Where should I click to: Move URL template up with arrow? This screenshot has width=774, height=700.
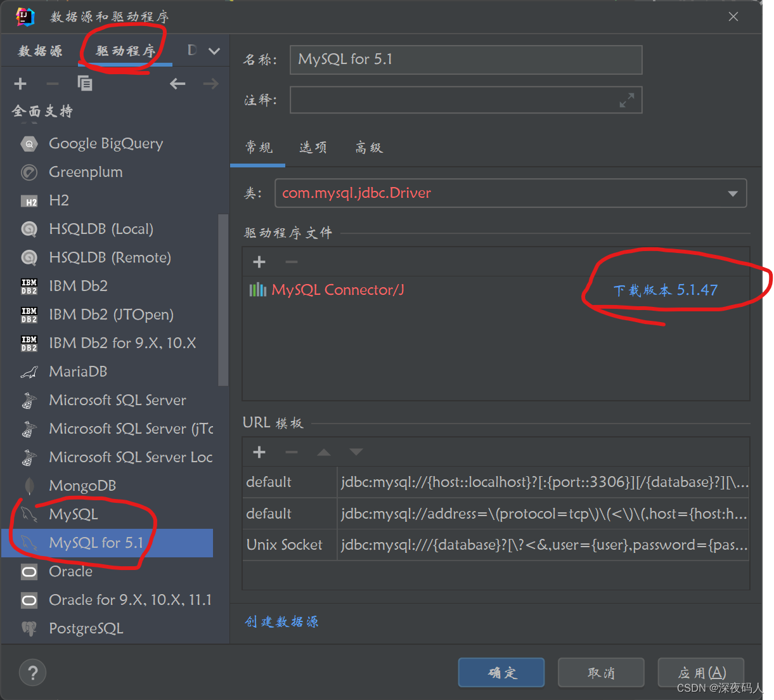pos(324,452)
